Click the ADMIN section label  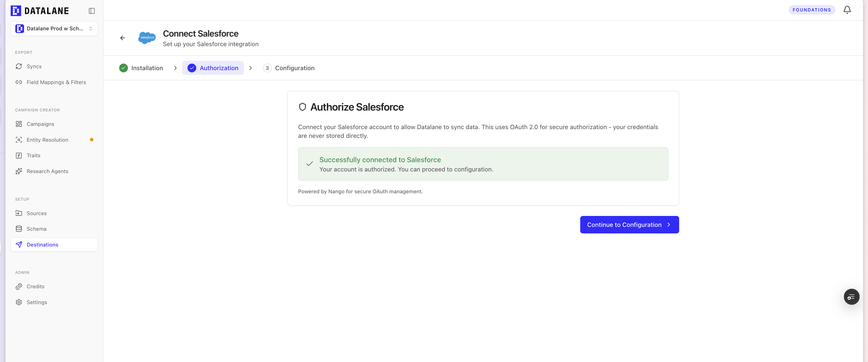click(22, 272)
